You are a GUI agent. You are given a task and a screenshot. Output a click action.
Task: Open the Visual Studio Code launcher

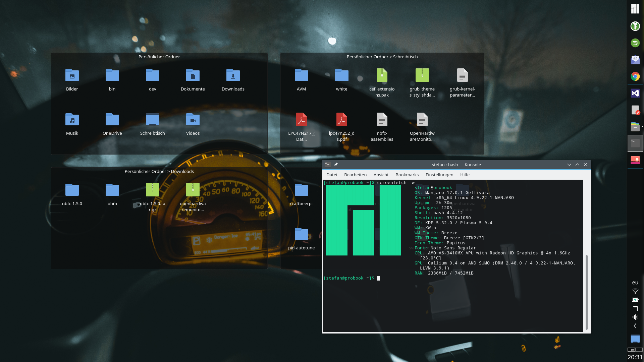click(635, 93)
